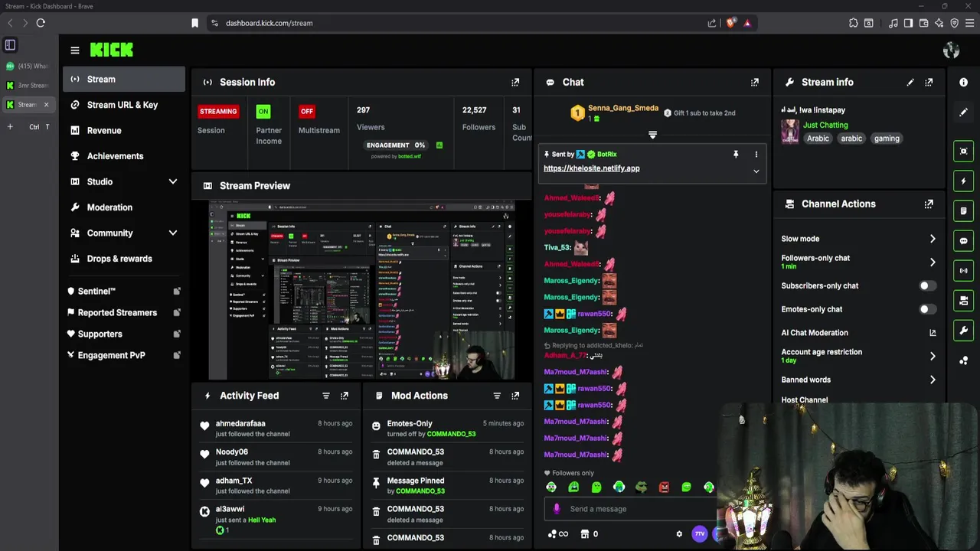Viewport: 980px width, 551px height.
Task: Pop out the Chat panel
Action: click(755, 82)
